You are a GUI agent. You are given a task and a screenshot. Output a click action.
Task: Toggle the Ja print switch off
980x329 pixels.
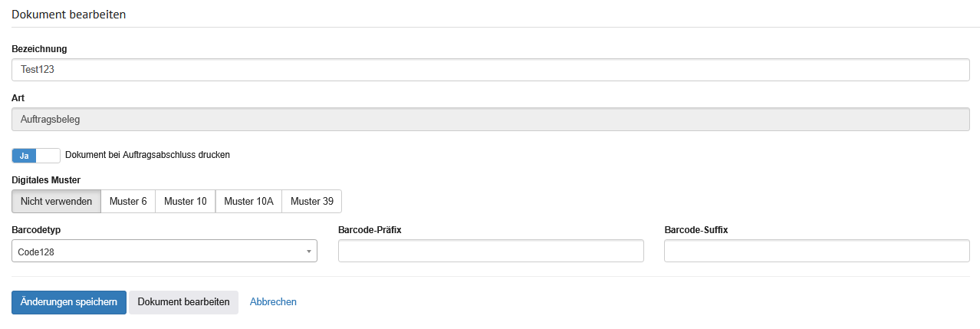coord(36,156)
